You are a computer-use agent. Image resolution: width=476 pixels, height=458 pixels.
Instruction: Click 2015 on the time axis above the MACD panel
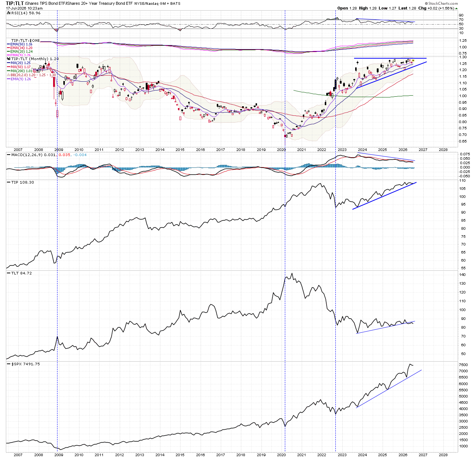coord(180,149)
